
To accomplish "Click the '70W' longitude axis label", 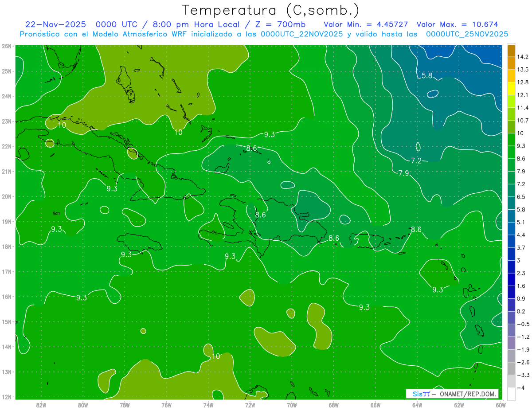I will [x=292, y=405].
